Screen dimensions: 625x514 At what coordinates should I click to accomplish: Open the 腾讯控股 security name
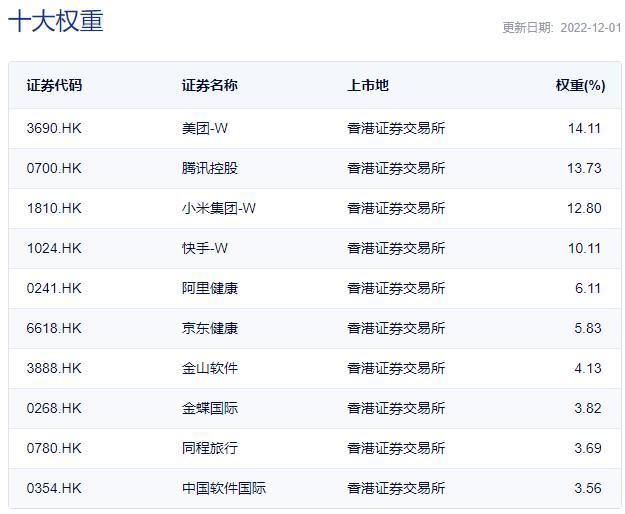point(210,168)
